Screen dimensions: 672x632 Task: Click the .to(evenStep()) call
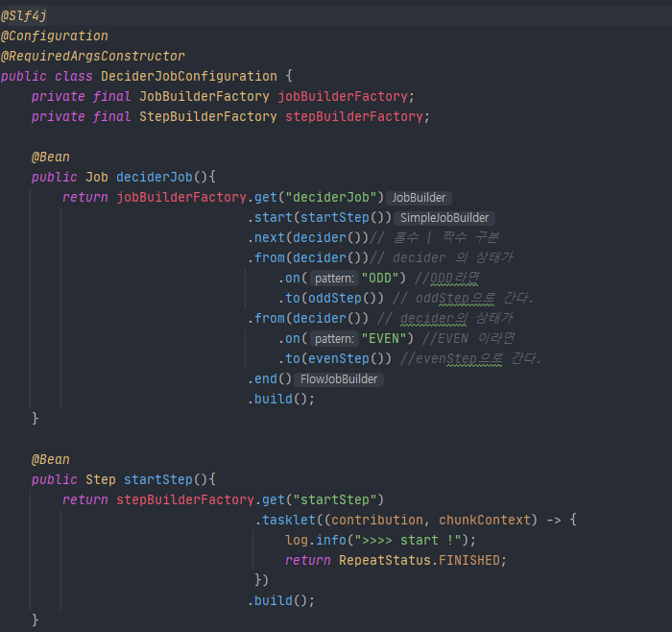(x=335, y=358)
